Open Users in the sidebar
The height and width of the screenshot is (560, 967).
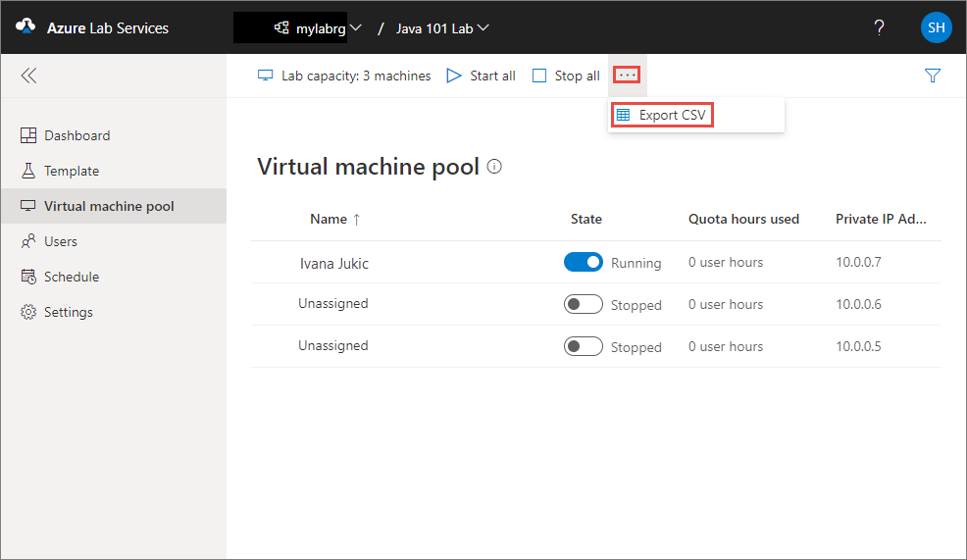pyautogui.click(x=114, y=241)
